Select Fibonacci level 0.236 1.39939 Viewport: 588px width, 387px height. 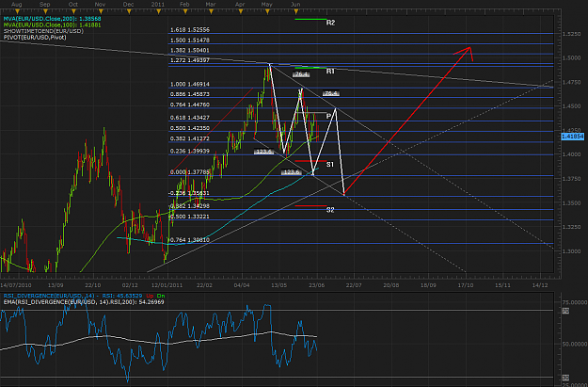coord(190,152)
